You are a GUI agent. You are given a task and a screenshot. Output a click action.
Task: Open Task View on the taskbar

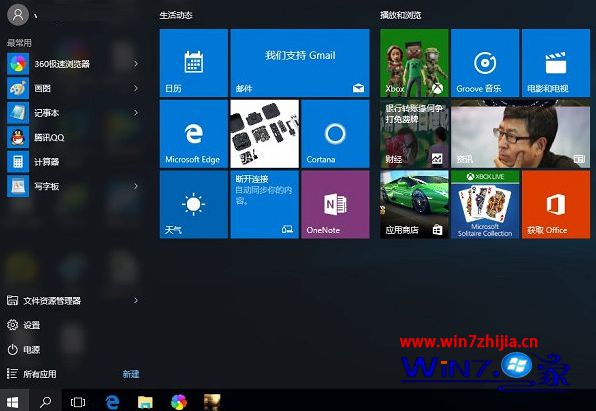78,401
